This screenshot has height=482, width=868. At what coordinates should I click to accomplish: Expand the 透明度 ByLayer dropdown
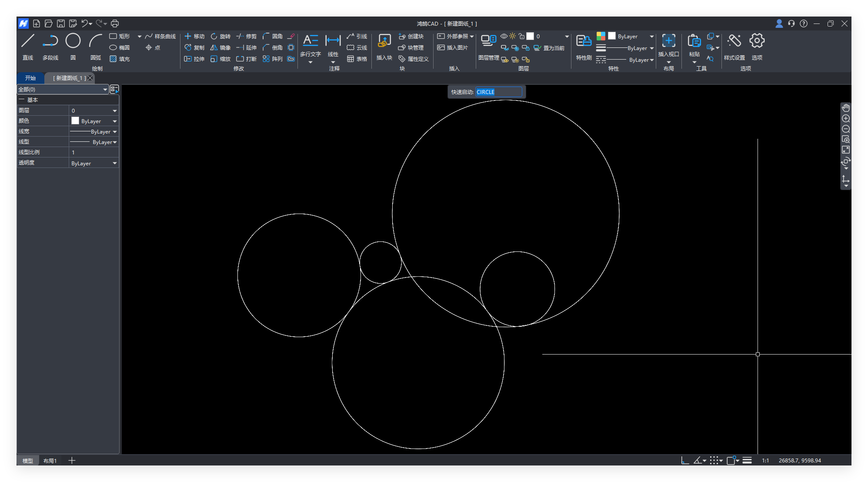pyautogui.click(x=115, y=164)
